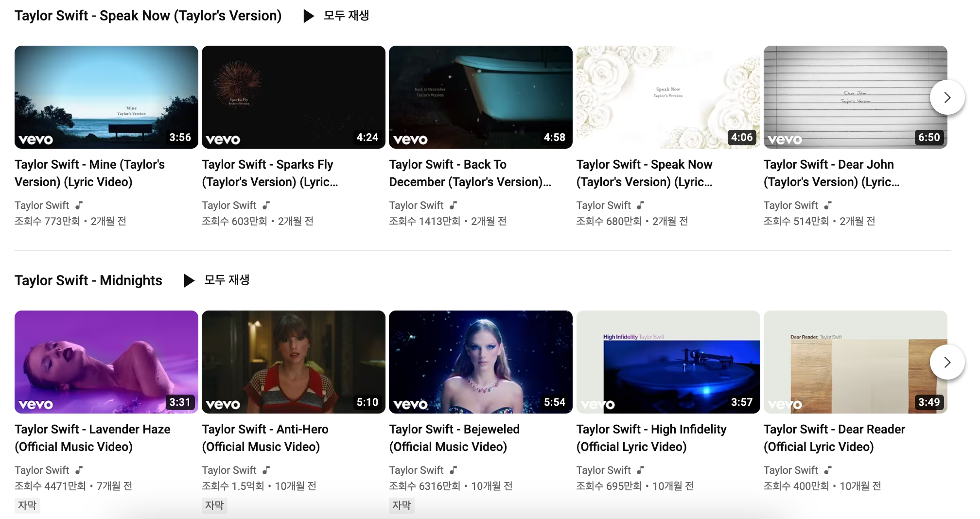Click the artist music note icon under Back To December
The width and height of the screenshot is (980, 519).
click(x=453, y=205)
